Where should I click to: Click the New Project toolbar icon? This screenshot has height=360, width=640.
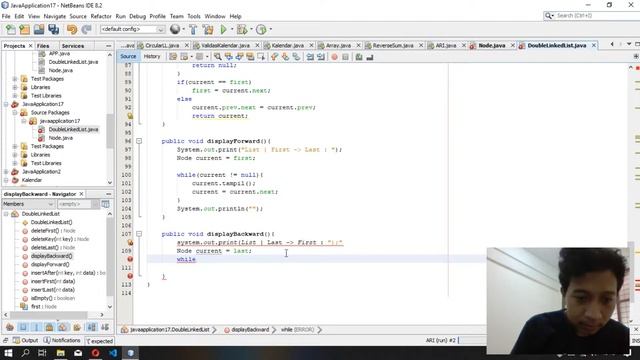click(24, 29)
